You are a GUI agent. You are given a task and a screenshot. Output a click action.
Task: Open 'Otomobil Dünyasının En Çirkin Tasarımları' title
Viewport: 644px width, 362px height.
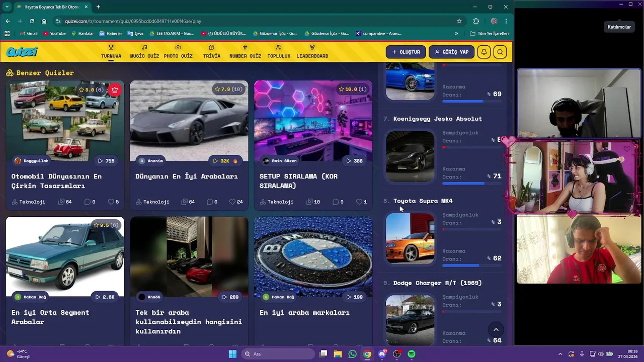pyautogui.click(x=56, y=181)
